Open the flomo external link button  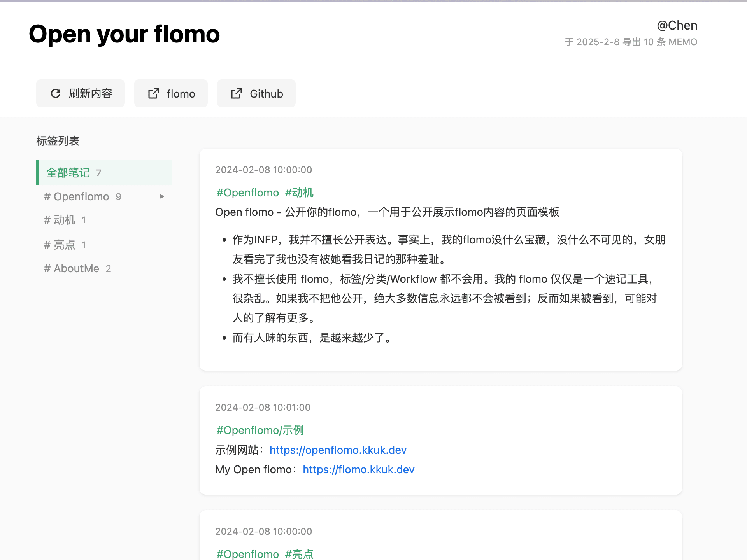(171, 93)
